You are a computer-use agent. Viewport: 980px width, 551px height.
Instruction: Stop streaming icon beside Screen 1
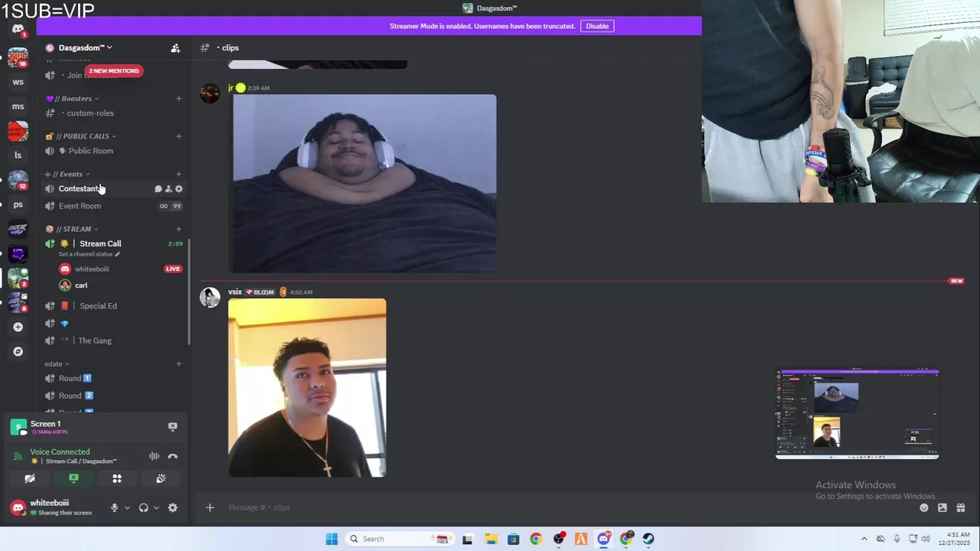(x=172, y=426)
